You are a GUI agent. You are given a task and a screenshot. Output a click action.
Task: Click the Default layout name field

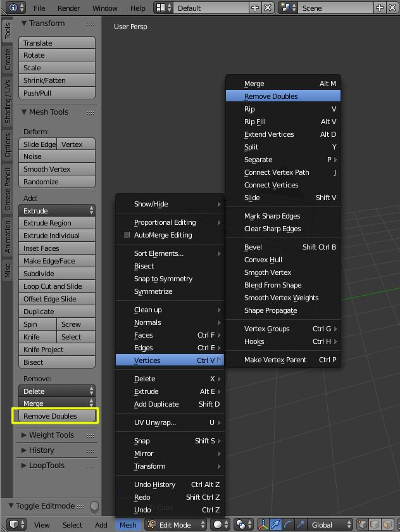[211, 8]
